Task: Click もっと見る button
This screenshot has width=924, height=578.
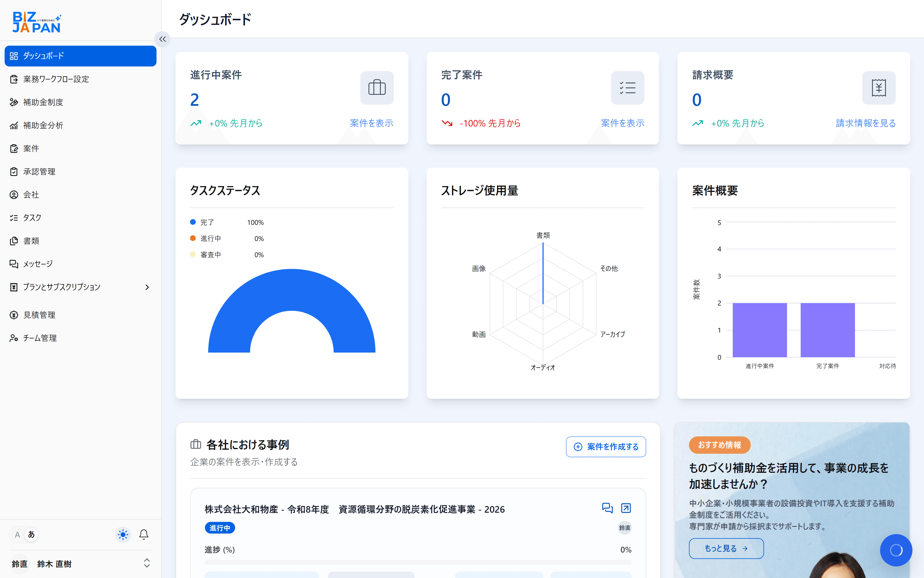Action: [x=726, y=548]
